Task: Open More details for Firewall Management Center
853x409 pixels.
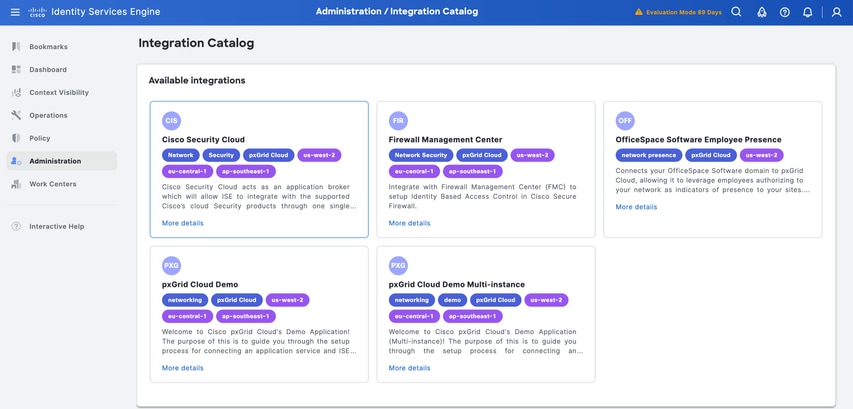Action: [409, 223]
